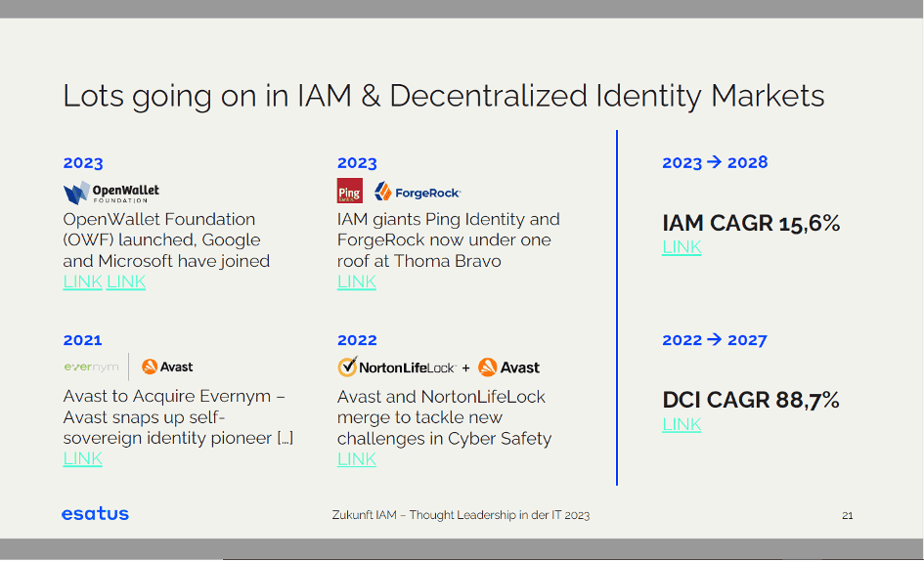Viewport: 924px width, 562px height.
Task: Open the LINK under DCI CAGR 88,7%
Action: point(682,424)
